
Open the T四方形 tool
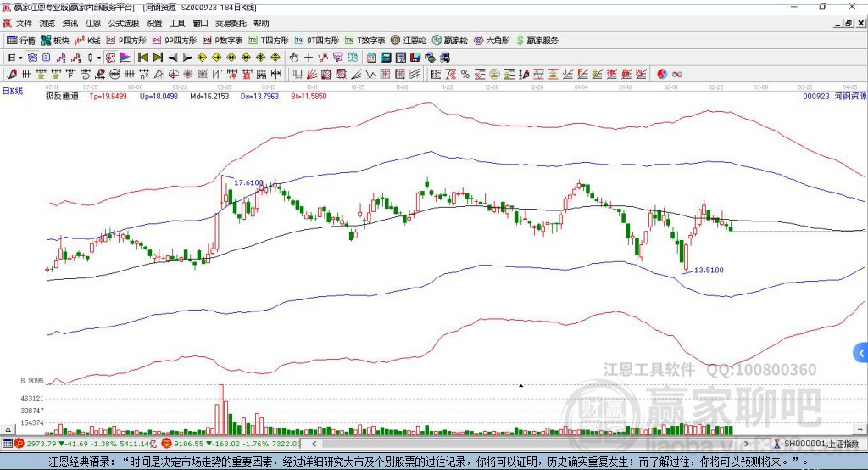pyautogui.click(x=269, y=41)
